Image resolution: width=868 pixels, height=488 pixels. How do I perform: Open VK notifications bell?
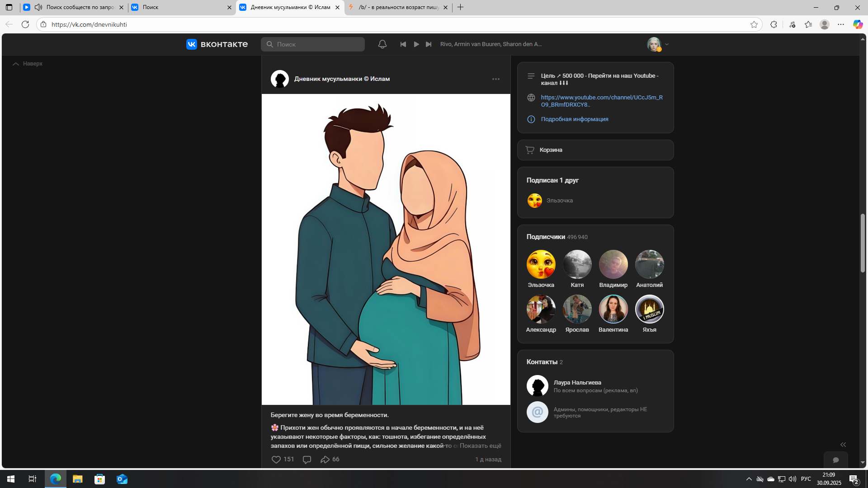(x=382, y=44)
